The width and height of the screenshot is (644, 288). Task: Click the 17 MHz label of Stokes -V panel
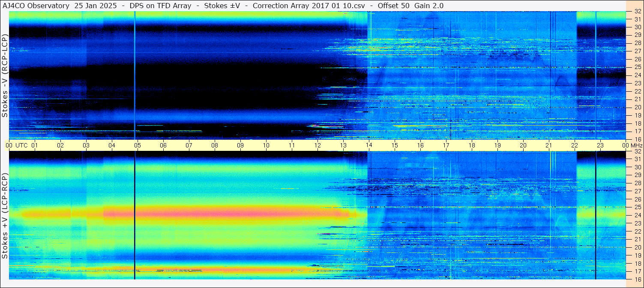637,131
